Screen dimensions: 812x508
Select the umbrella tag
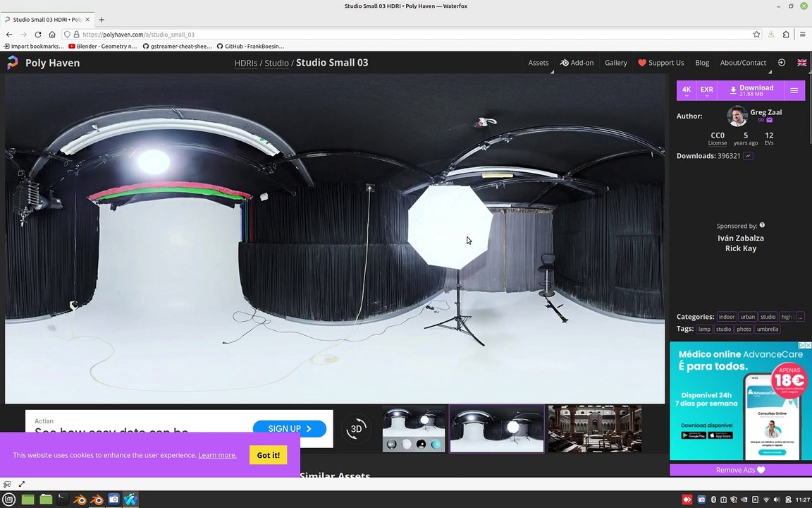(768, 329)
